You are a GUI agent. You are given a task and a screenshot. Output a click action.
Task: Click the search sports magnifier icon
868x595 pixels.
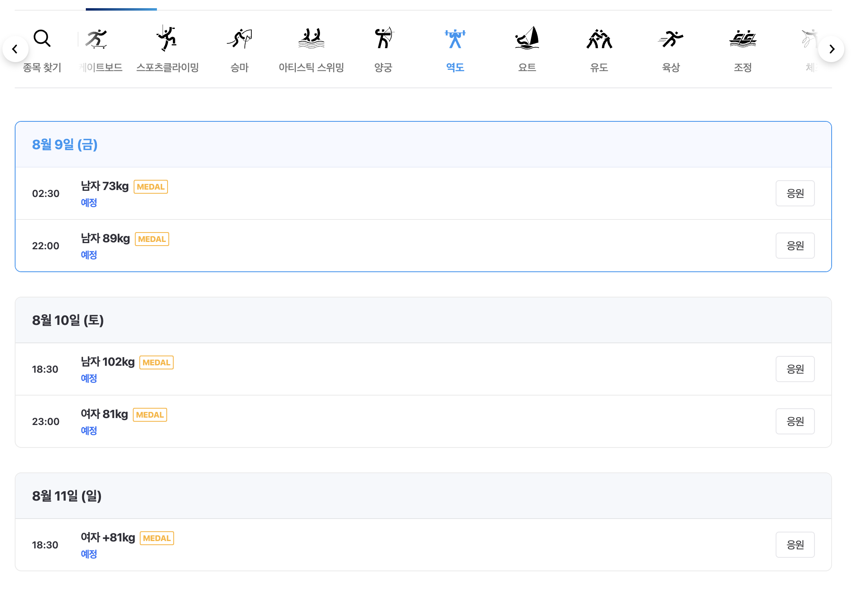(42, 39)
